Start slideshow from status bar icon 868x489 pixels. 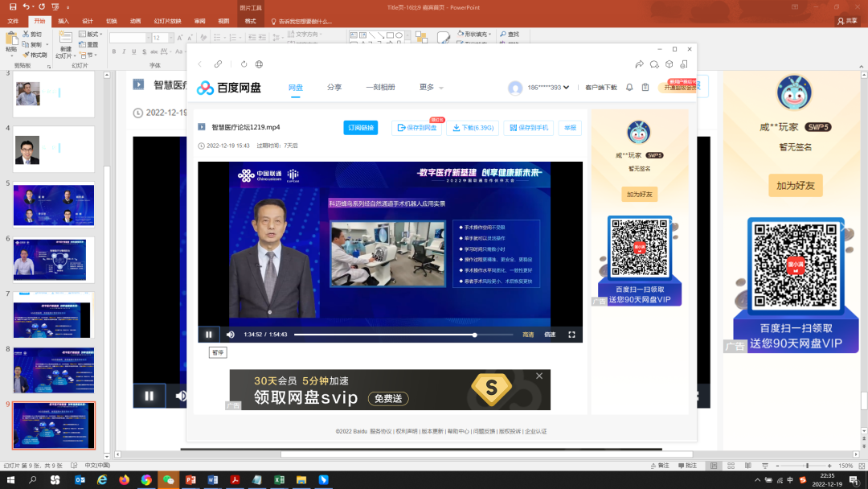click(765, 466)
